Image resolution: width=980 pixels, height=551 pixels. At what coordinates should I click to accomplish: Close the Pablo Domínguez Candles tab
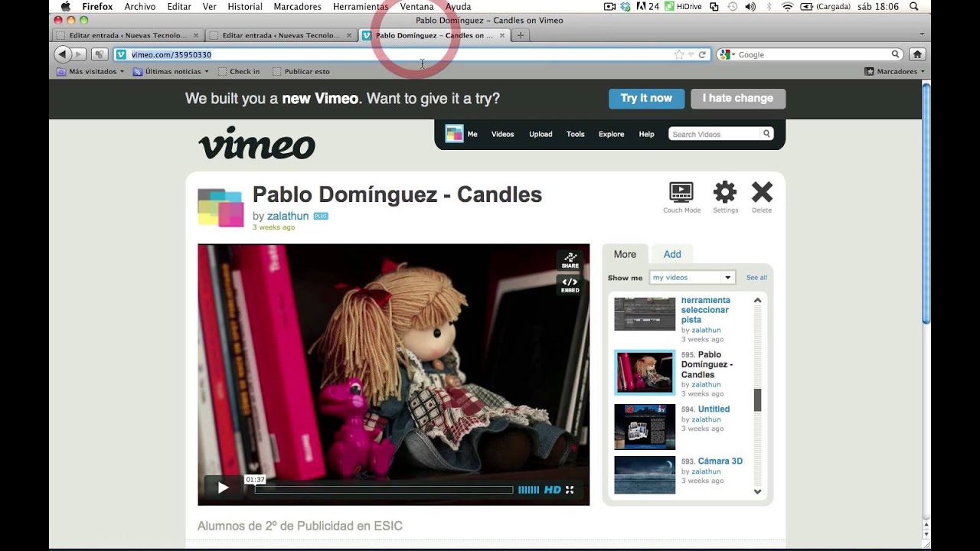click(x=502, y=35)
